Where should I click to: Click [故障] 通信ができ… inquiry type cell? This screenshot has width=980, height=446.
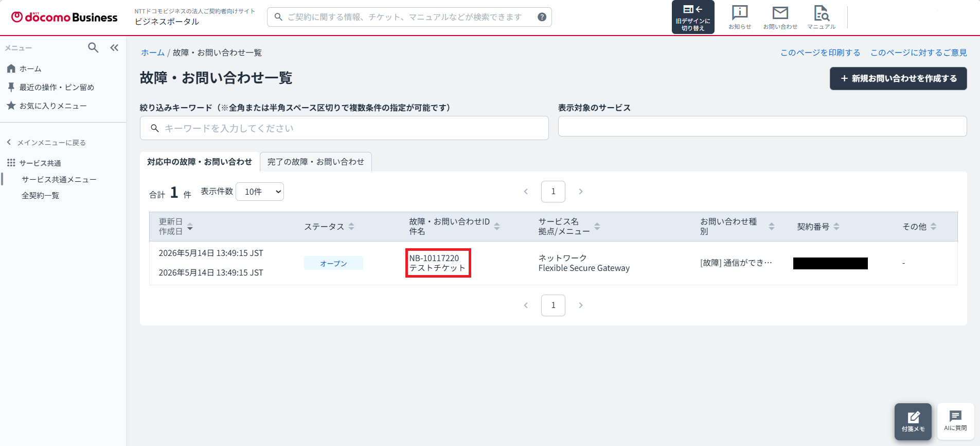click(x=736, y=263)
